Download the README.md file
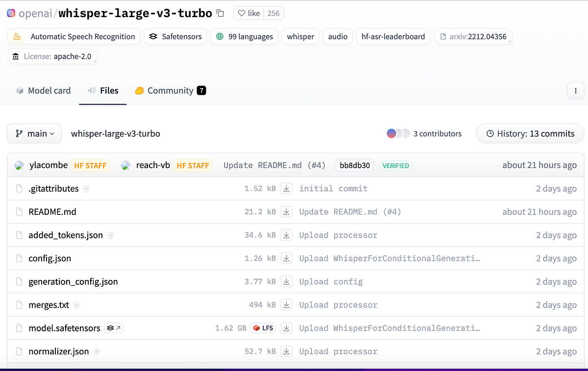588x371 pixels. [287, 211]
